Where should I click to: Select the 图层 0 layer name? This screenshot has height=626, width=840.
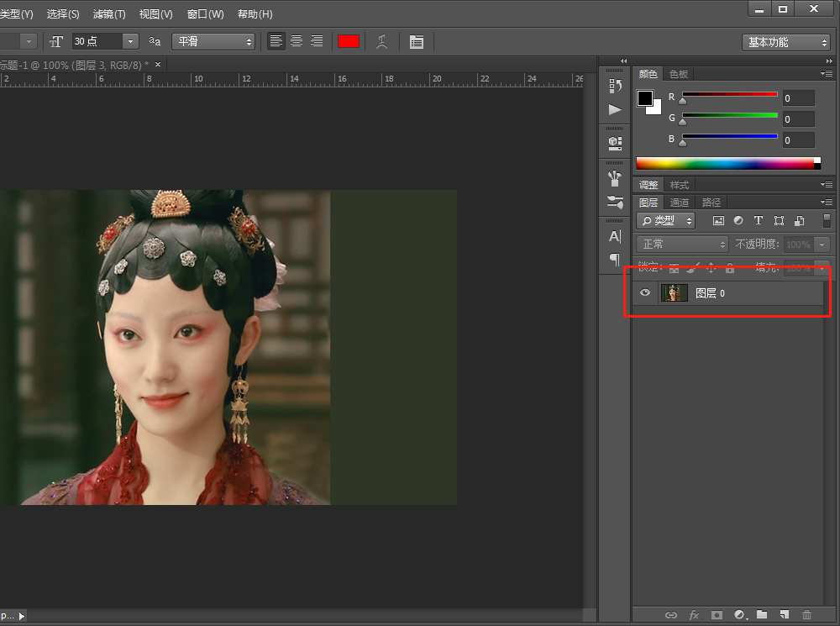710,293
